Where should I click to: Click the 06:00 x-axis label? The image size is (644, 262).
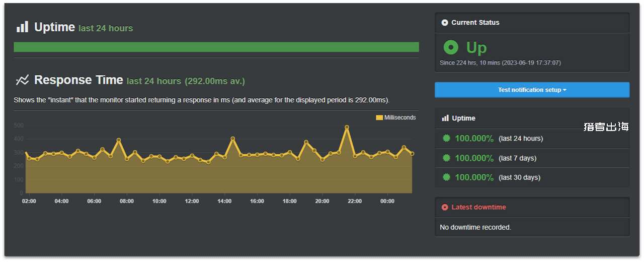tap(94, 201)
